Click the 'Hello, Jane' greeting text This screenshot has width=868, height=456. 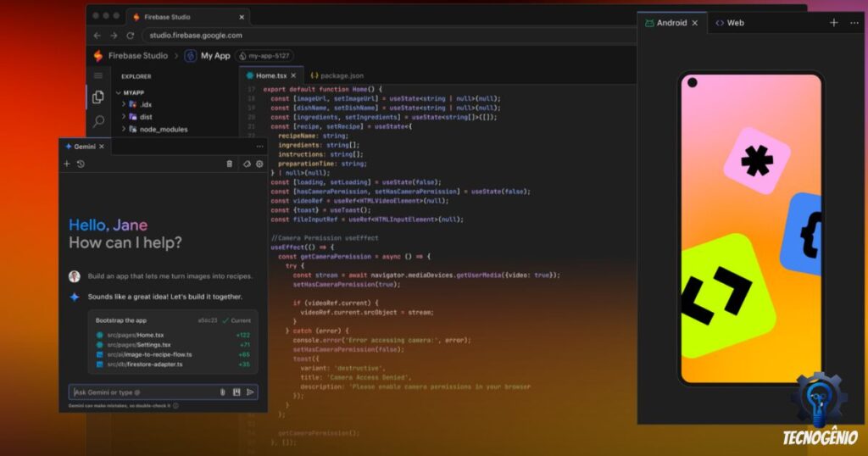108,225
